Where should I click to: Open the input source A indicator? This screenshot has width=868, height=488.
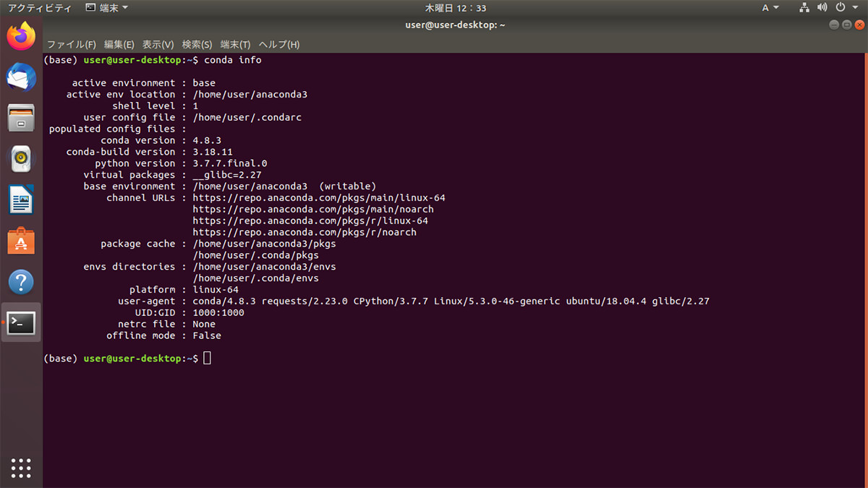pyautogui.click(x=770, y=8)
